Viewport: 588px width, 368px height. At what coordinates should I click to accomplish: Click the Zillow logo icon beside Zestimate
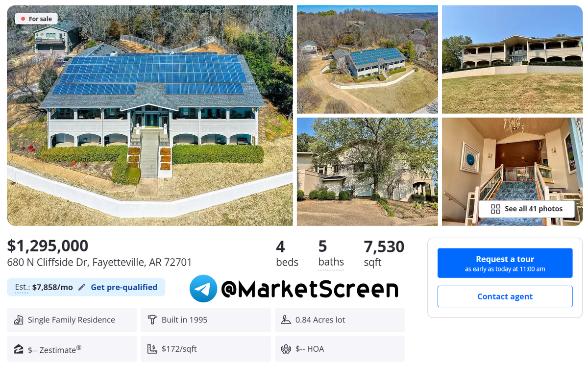[19, 349]
